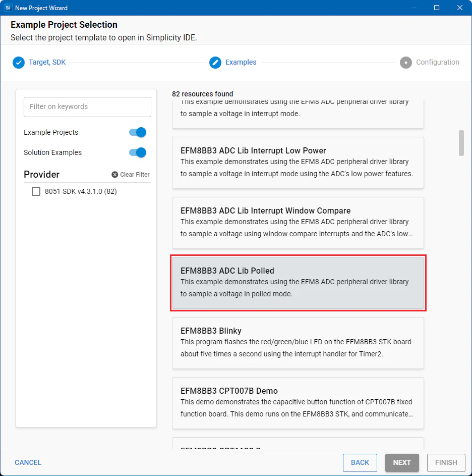Maximize the New Project Wizard window
Viewport: 472px width, 476px height.
click(x=437, y=8)
